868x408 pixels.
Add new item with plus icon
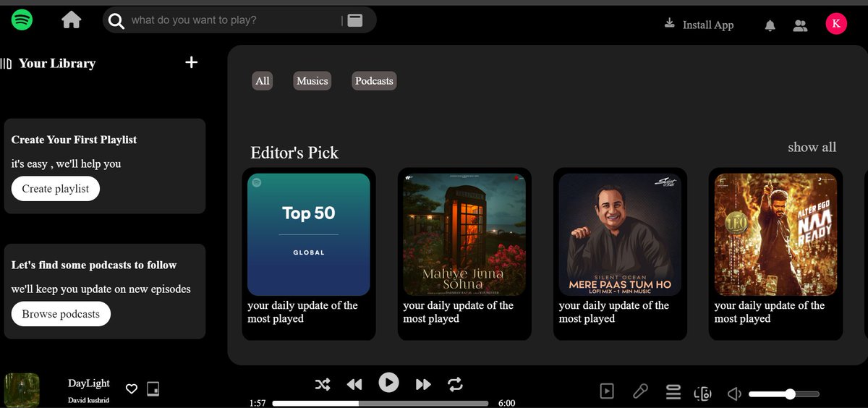point(191,62)
